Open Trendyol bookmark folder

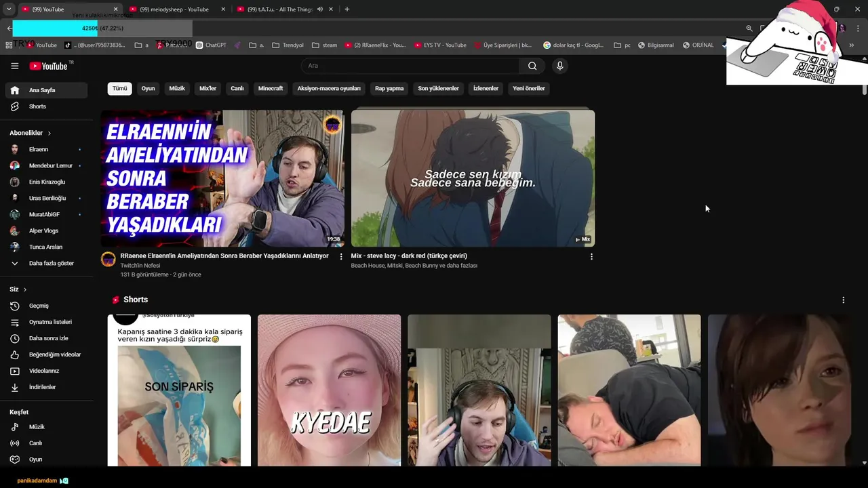288,45
